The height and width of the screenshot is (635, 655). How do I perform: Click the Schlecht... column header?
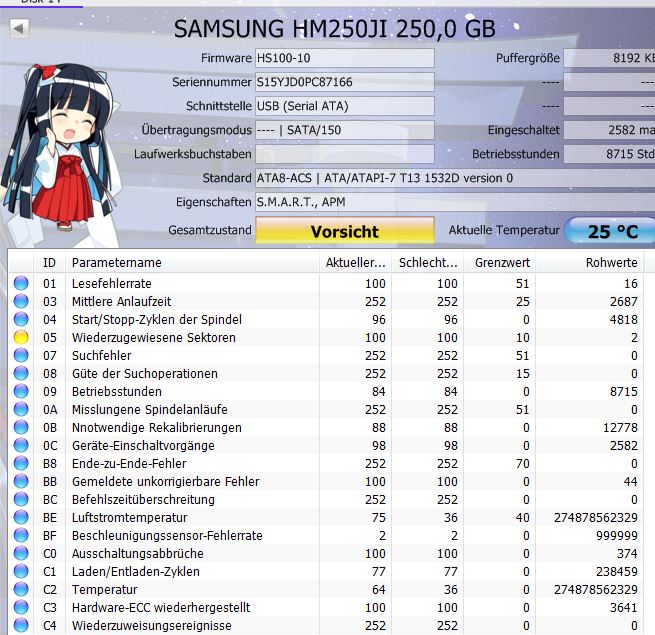(x=428, y=262)
